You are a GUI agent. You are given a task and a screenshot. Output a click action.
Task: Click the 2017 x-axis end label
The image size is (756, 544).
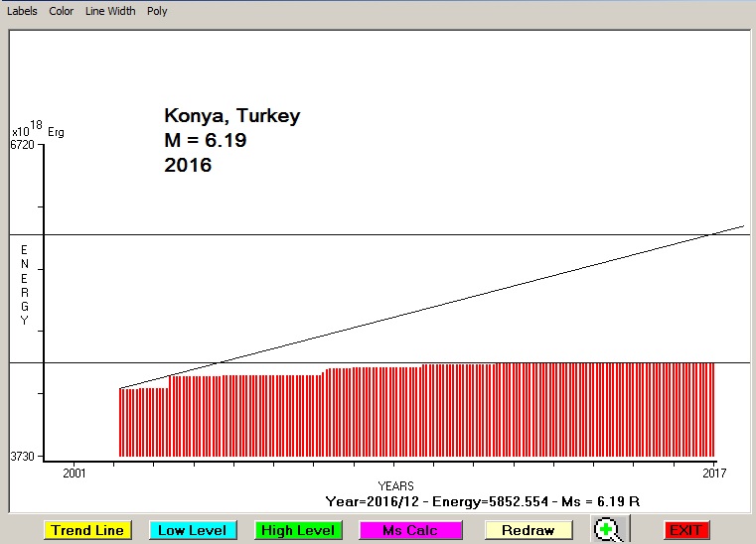[x=713, y=472]
